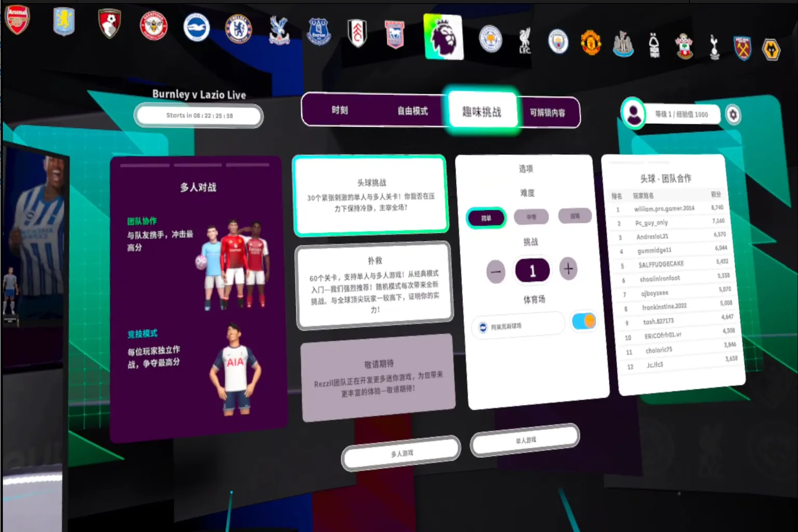Open the 可解锁内容 tab
The height and width of the screenshot is (532, 798).
[x=548, y=112]
